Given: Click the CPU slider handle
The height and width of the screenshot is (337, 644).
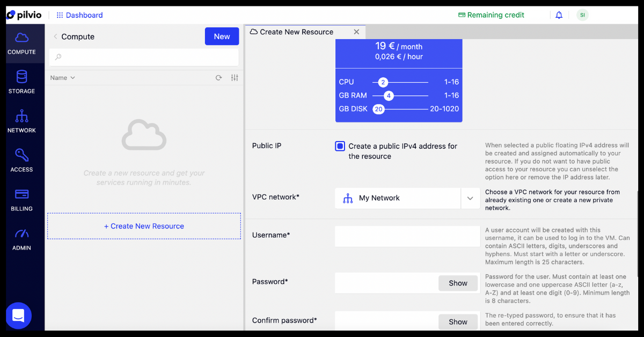Looking at the screenshot, I should tap(383, 82).
